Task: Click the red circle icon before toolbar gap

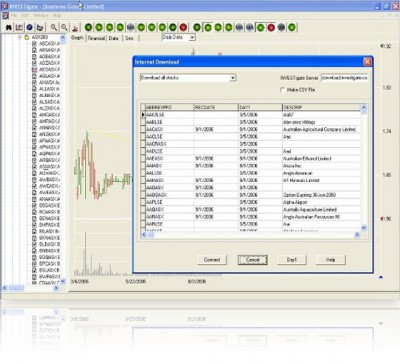Action: pyautogui.click(x=183, y=27)
